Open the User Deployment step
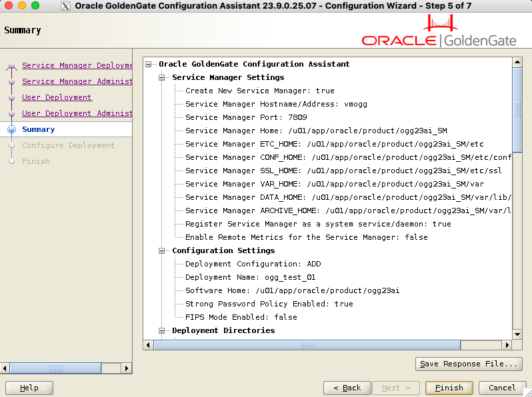Screen dimensions: 532x397 (x=57, y=97)
